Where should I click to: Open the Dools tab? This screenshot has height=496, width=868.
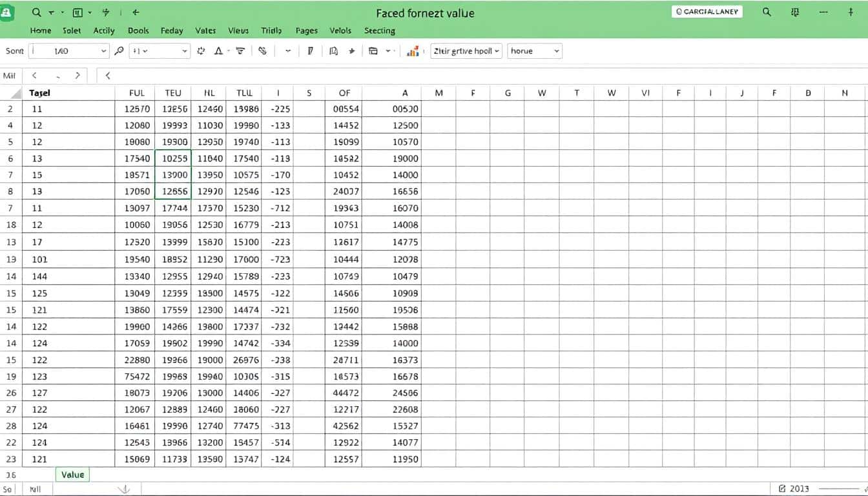click(138, 30)
